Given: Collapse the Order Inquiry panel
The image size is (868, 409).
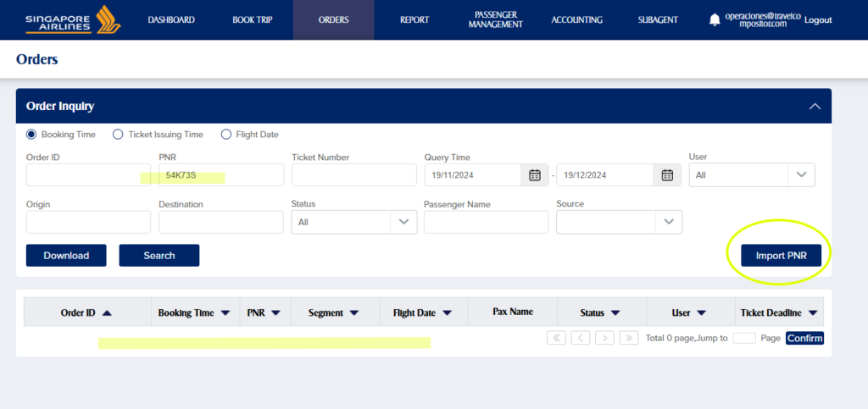Looking at the screenshot, I should [x=815, y=107].
